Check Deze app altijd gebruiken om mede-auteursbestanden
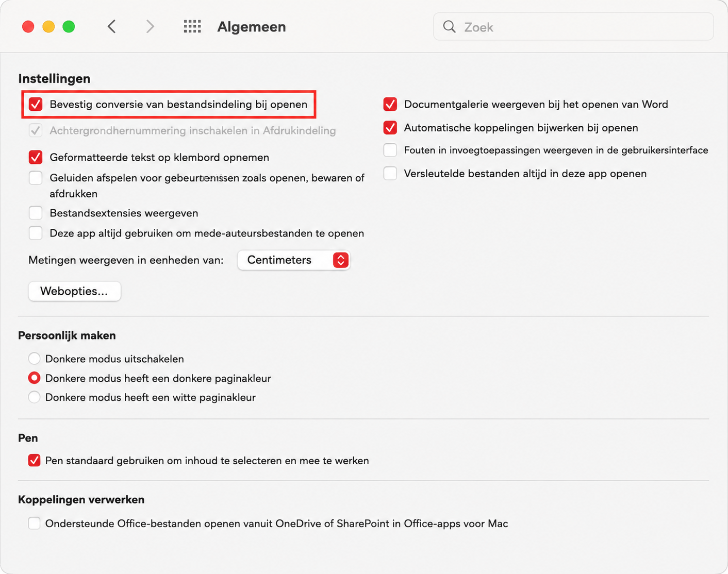 point(36,233)
